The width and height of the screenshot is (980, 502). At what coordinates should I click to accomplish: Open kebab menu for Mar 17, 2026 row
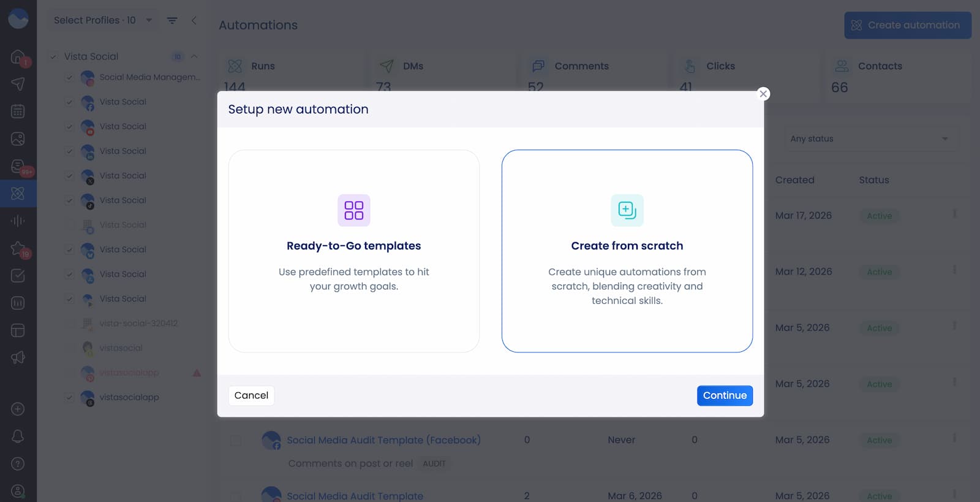pos(954,214)
